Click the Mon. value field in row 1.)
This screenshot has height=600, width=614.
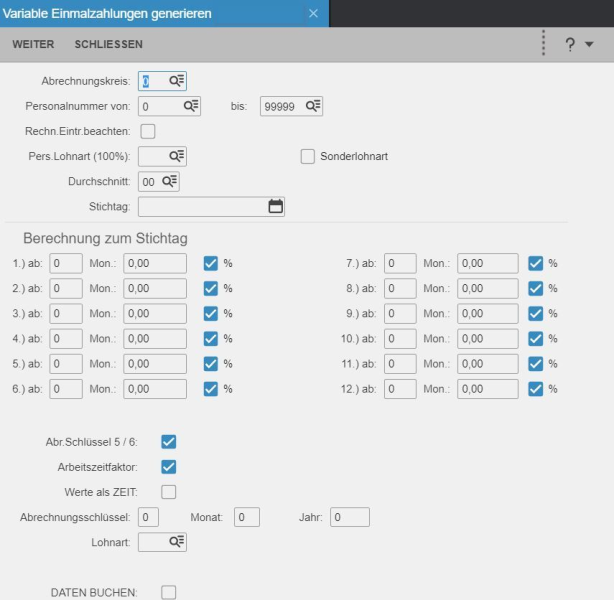click(155, 263)
